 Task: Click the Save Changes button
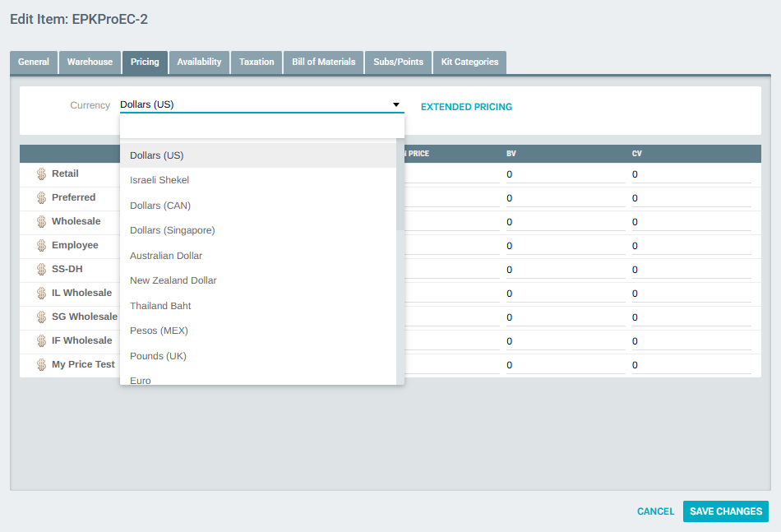tap(725, 511)
